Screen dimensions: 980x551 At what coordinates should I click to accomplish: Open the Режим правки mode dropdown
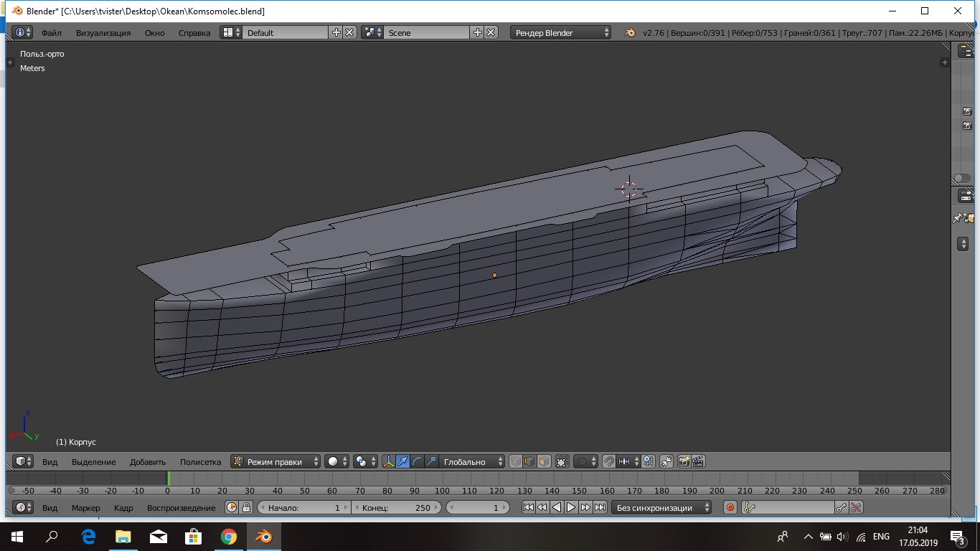pyautogui.click(x=275, y=462)
